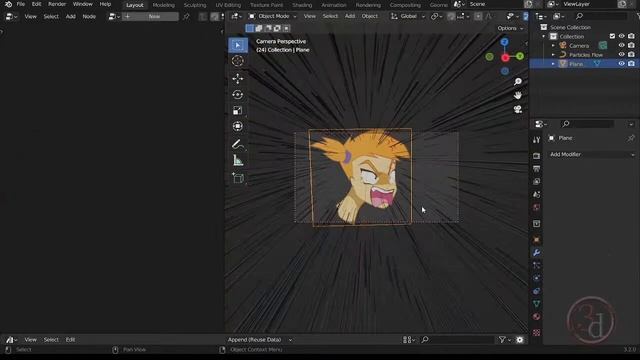Open the Append (Reuse Data) dropdown
Image resolution: width=640 pixels, height=360 pixels.
click(260, 340)
